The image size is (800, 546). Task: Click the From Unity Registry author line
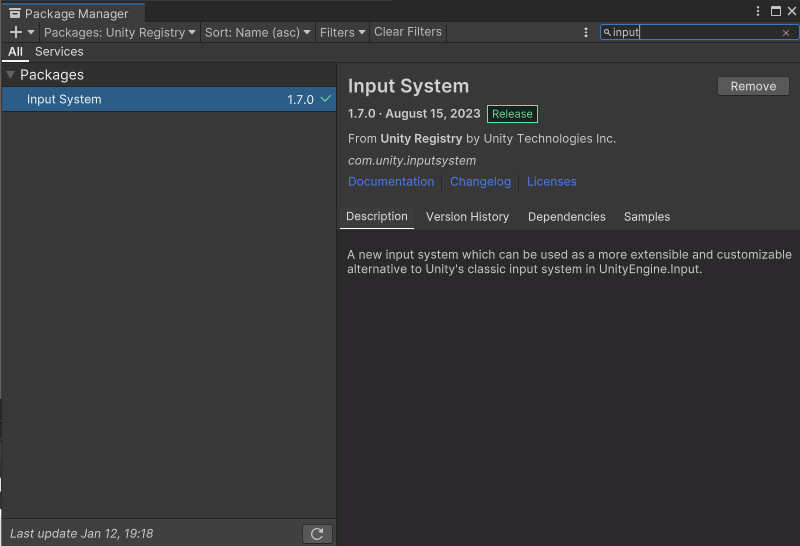coord(482,139)
